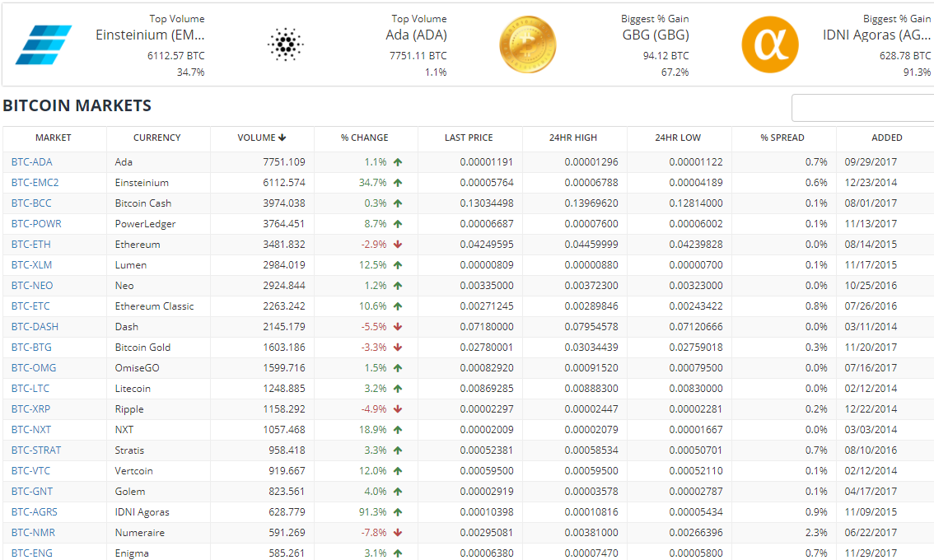Sort by the % CHANGE column header
The width and height of the screenshot is (934, 560).
click(365, 138)
